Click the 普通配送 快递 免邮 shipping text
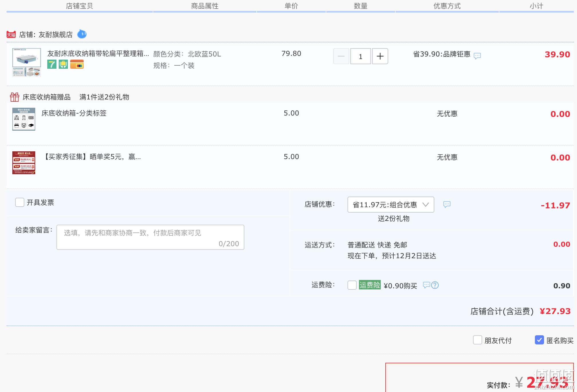Viewport: 577px width, 392px height. click(377, 245)
